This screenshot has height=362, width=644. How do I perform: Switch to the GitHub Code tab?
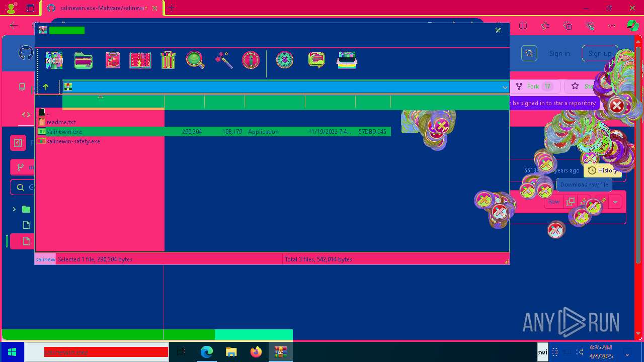point(26,115)
